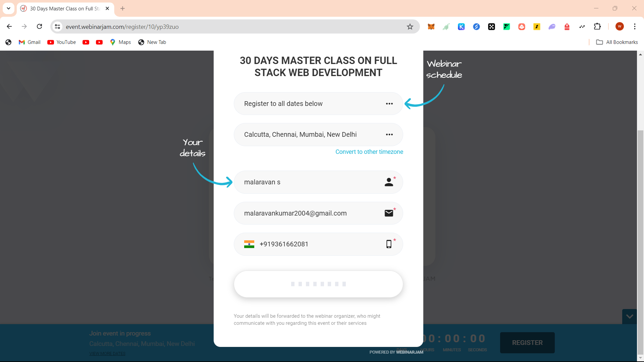Open the Chrome three-dot menu
This screenshot has height=362, width=644.
635,26
